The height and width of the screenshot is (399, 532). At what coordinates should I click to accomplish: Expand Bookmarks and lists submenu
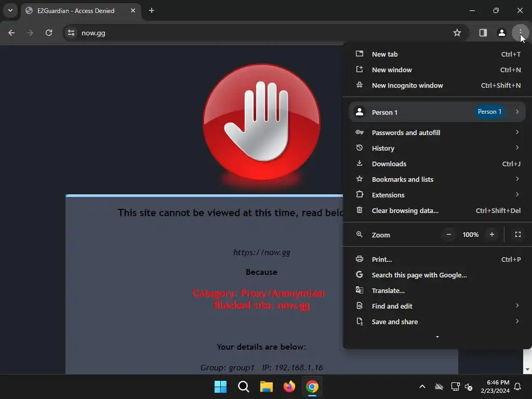point(437,179)
